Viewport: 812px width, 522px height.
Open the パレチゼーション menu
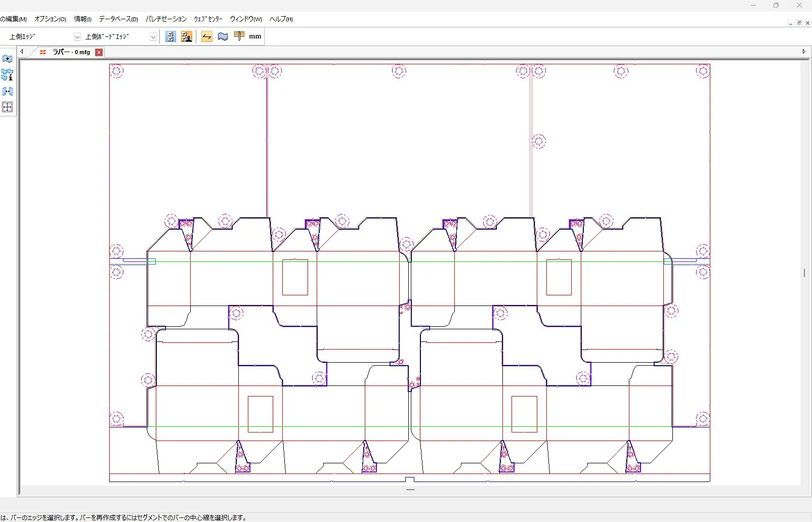[166, 19]
